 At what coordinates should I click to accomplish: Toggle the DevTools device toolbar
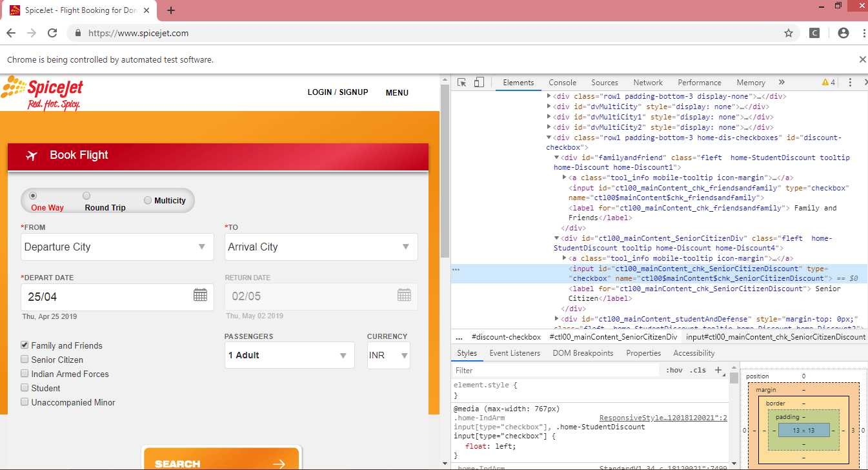tap(479, 83)
